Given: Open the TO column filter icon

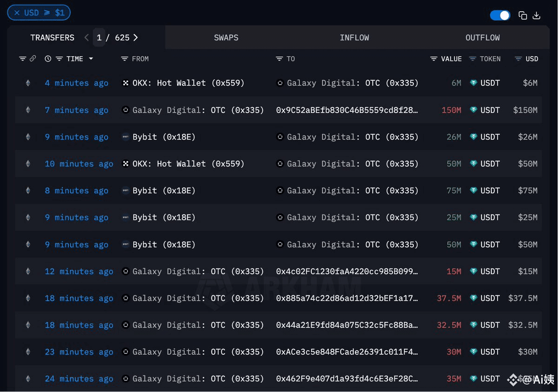Looking at the screenshot, I should point(279,59).
